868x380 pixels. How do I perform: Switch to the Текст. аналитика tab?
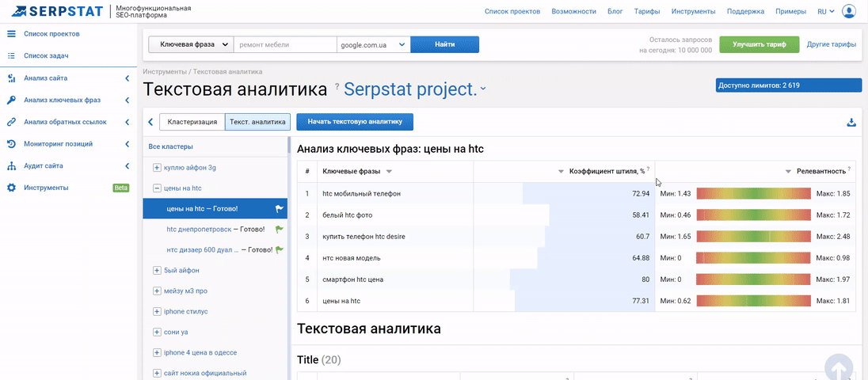click(x=257, y=122)
